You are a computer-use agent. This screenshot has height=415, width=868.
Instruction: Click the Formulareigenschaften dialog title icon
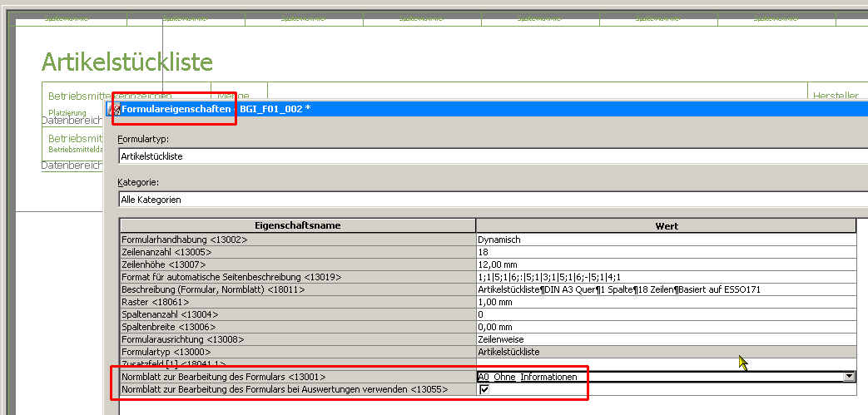(x=117, y=109)
